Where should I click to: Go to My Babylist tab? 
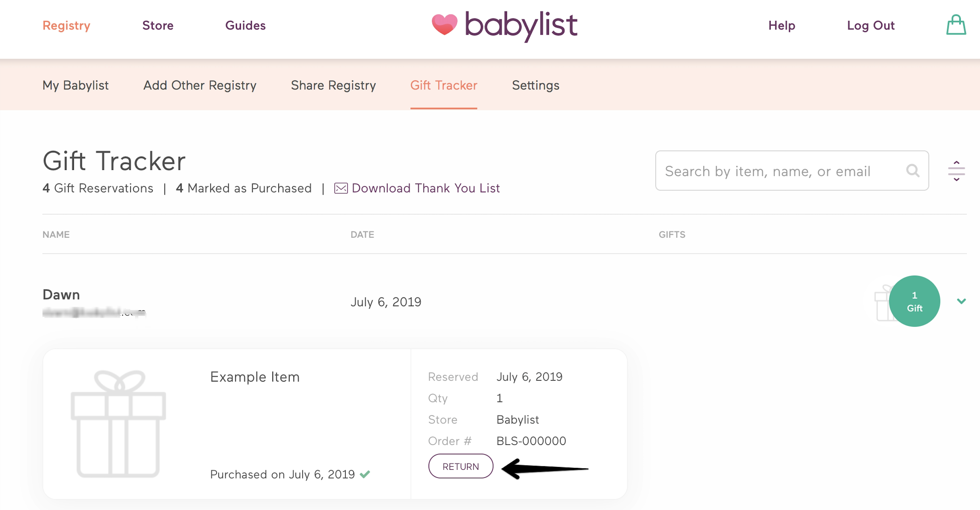(75, 85)
